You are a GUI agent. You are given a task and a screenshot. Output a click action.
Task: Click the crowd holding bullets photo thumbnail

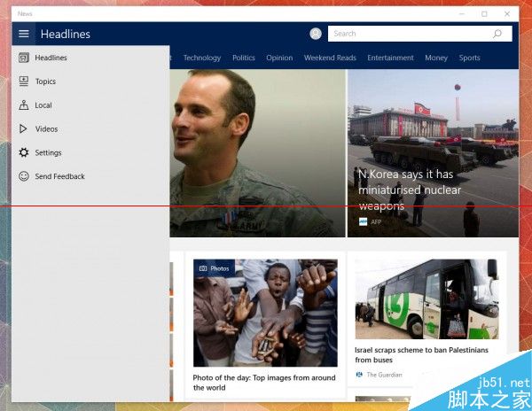coord(265,313)
